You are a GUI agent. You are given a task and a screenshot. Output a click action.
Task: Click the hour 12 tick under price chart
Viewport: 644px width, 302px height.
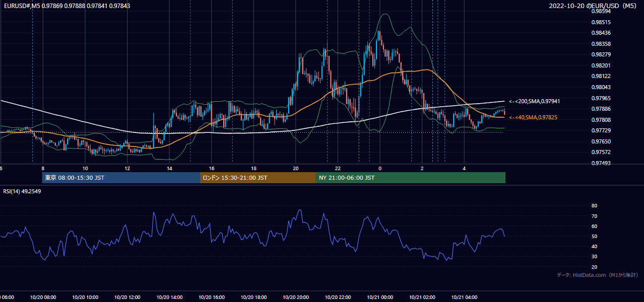[x=127, y=168]
